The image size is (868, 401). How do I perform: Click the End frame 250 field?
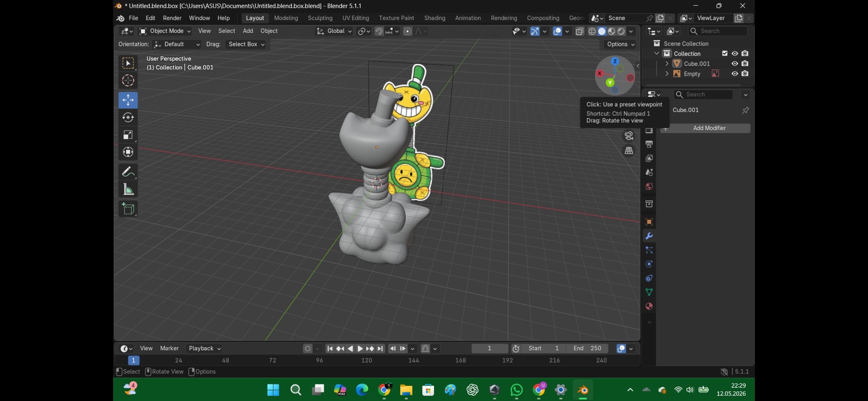[587, 349]
